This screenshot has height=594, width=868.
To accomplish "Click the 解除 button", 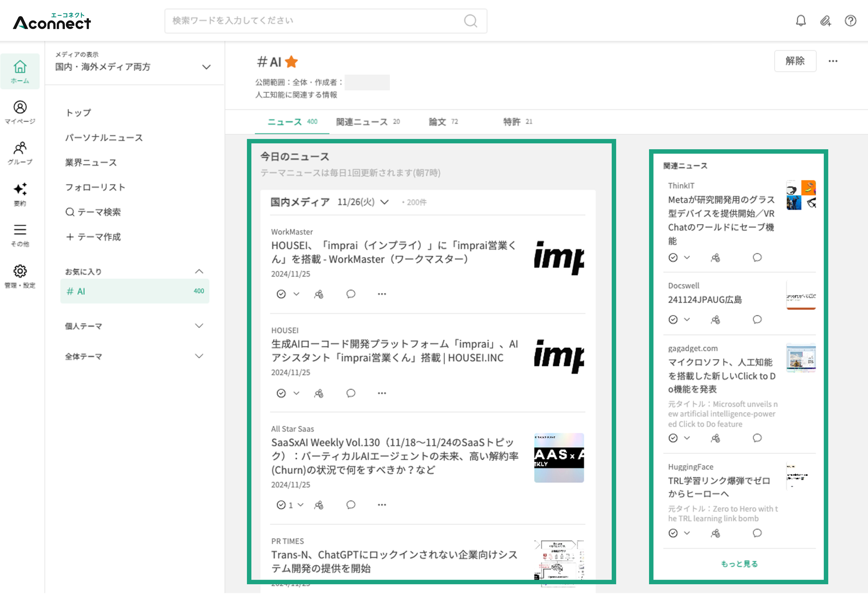I will tap(795, 61).
